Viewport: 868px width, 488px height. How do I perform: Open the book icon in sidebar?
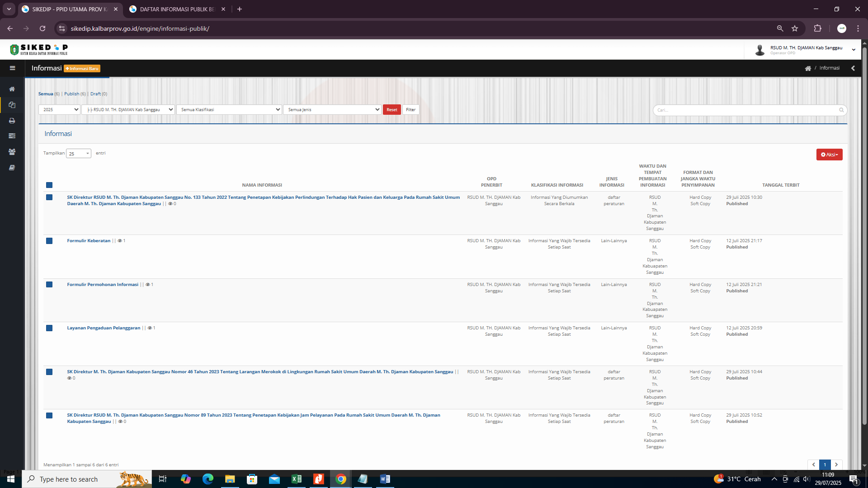(12, 168)
